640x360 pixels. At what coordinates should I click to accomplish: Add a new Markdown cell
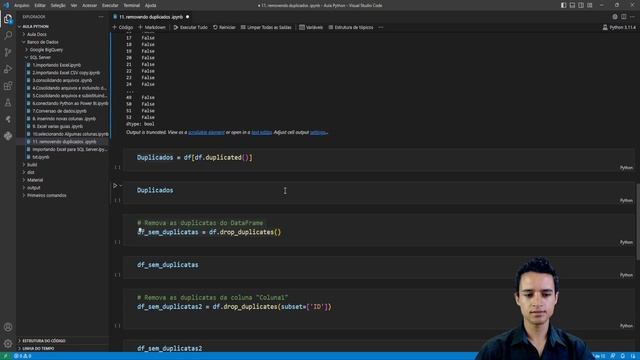(x=152, y=27)
